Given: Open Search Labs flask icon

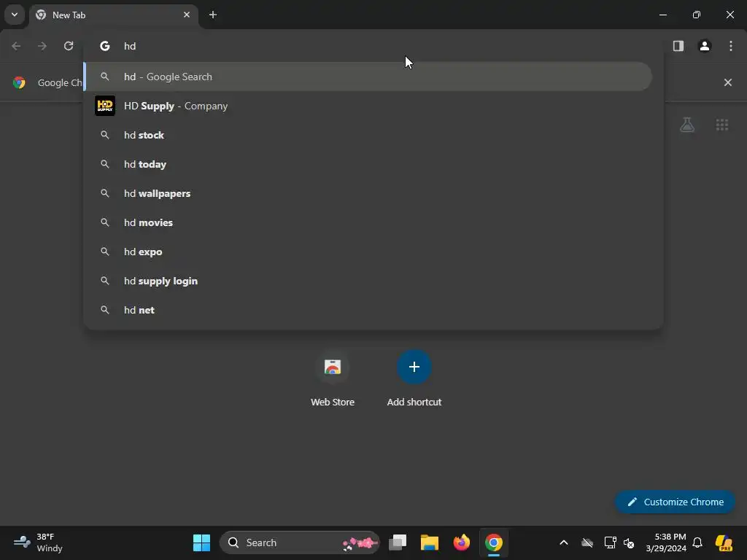Looking at the screenshot, I should coord(687,125).
